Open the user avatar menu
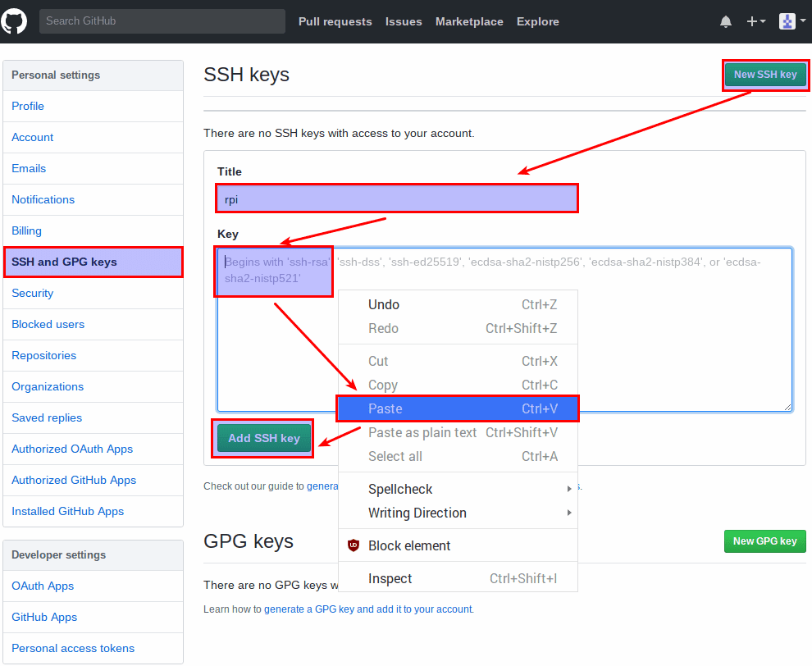Viewport: 812px width, 666px height. pos(792,22)
